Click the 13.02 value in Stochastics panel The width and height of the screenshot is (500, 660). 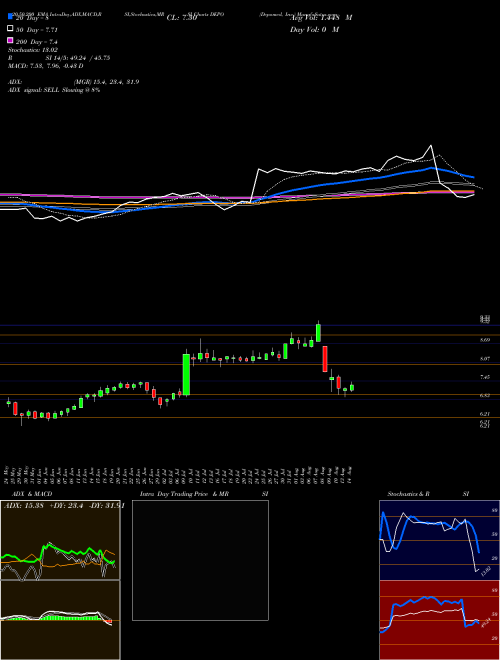[486, 572]
